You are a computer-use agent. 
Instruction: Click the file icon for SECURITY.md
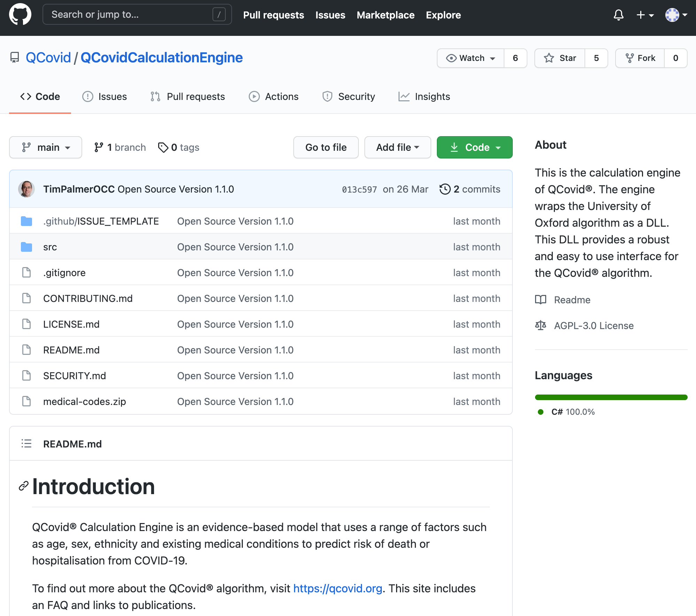26,376
